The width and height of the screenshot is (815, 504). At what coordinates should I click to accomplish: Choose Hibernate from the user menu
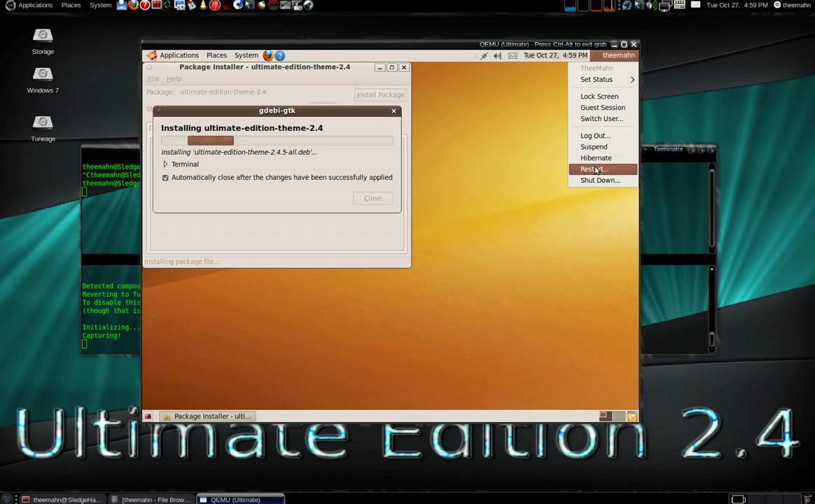click(603, 158)
